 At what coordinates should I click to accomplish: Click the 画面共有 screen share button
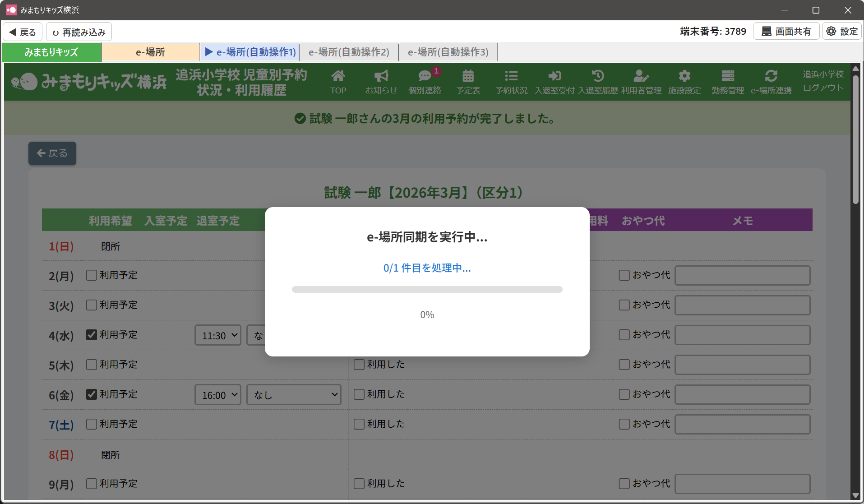[786, 32]
